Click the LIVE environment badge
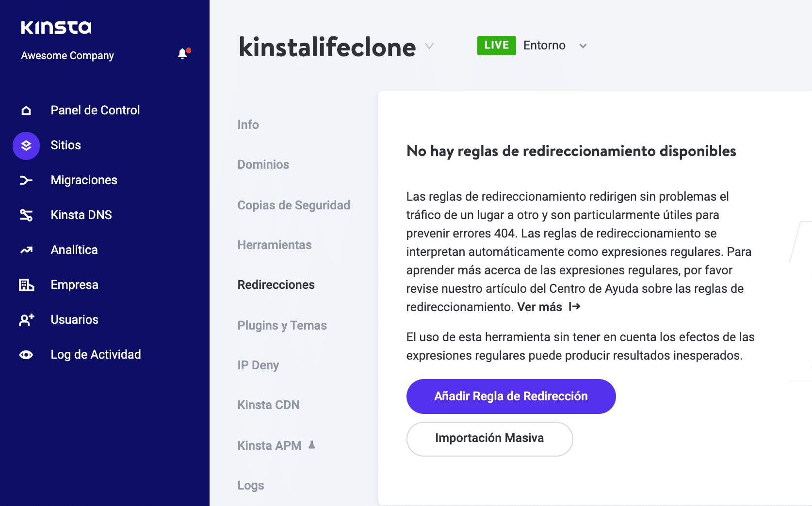The width and height of the screenshot is (812, 506). pos(496,46)
